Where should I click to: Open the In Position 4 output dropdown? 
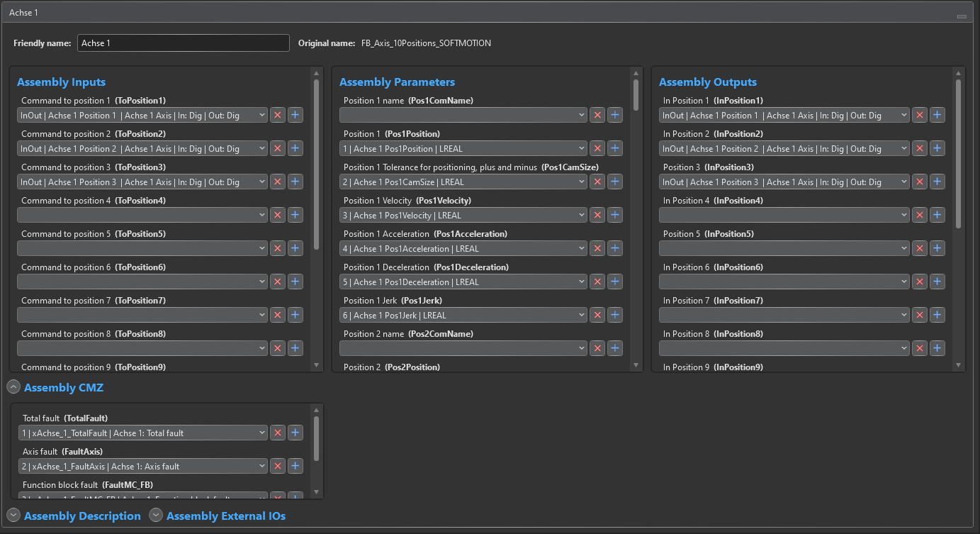784,215
